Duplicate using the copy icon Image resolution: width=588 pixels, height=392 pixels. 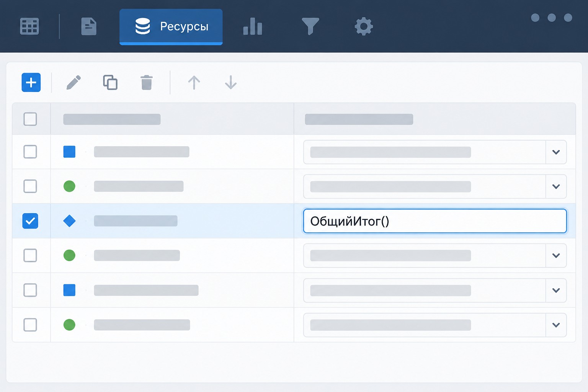110,82
